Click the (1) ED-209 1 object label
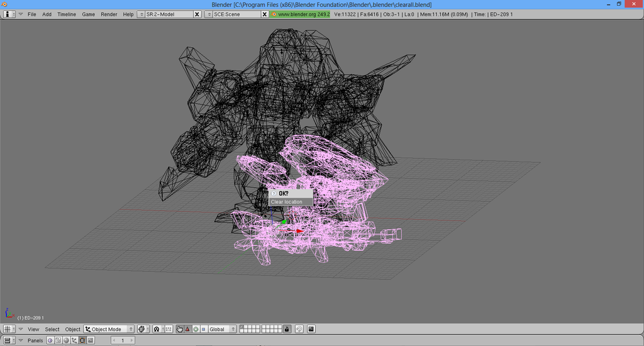Screen dimensions: 644x346 (30, 318)
